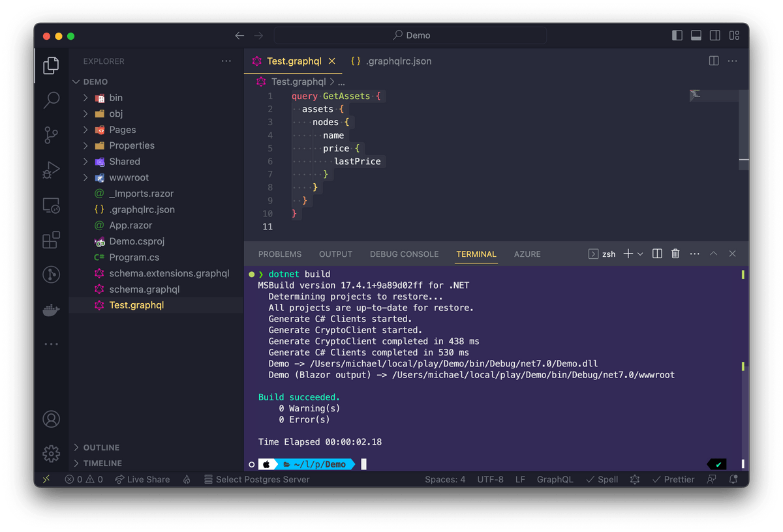Click Live Share in the status bar

[x=142, y=479]
